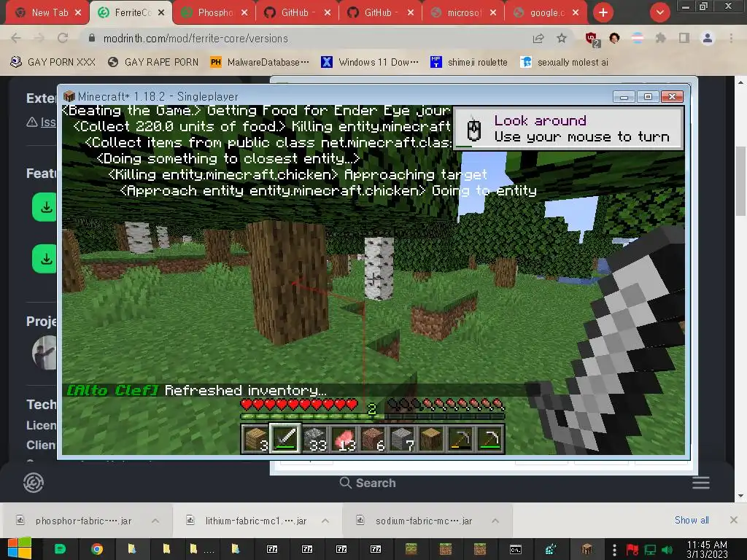Switch to the FerriteCore tab
Image resolution: width=747 pixels, height=560 pixels.
pyautogui.click(x=133, y=12)
